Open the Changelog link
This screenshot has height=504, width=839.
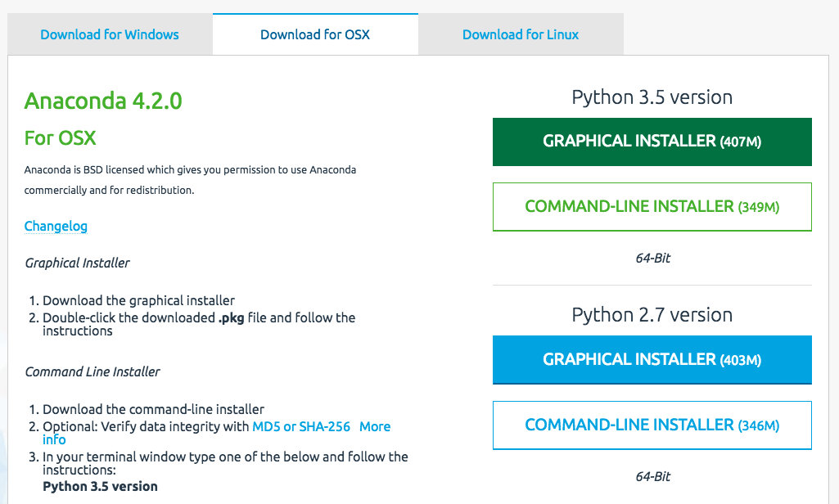point(56,227)
